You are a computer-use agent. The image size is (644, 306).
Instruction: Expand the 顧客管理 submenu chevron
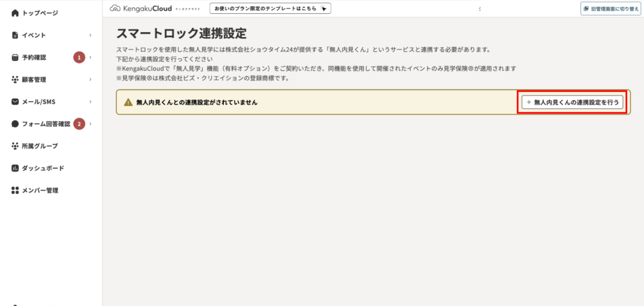click(x=91, y=80)
